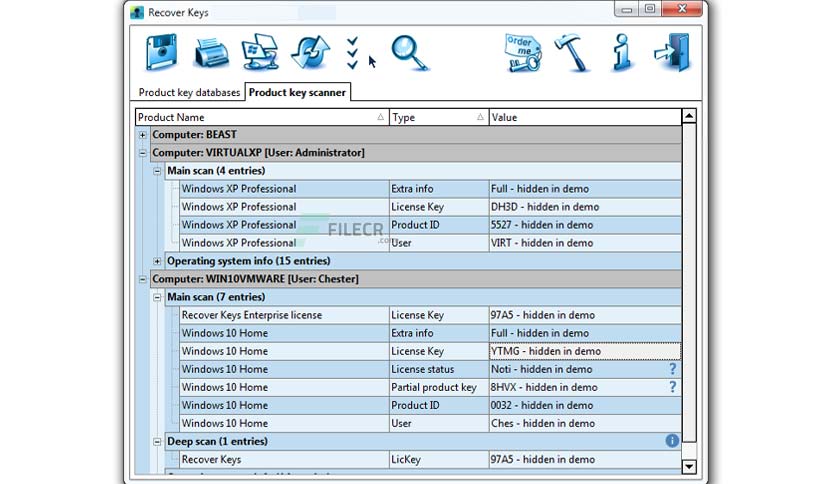Collapse Main scan (4 entries) group
The image size is (836, 484).
(157, 171)
